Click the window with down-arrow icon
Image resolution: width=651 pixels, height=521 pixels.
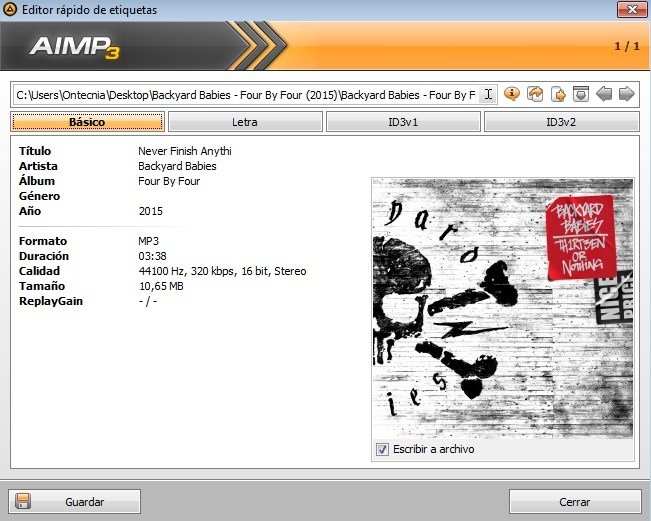click(x=581, y=94)
